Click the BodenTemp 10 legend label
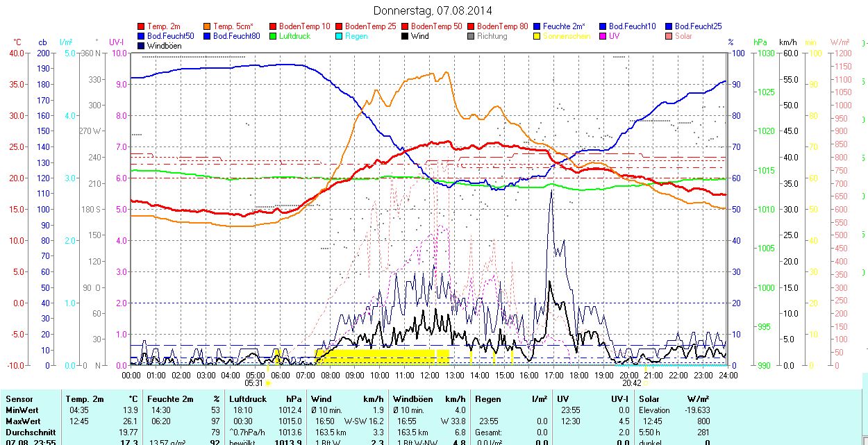 (x=305, y=26)
